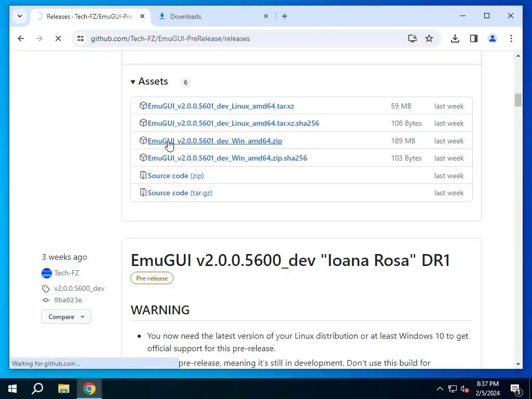Image resolution: width=532 pixels, height=399 pixels.
Task: Open the Chrome three-dot menu
Action: pos(511,38)
